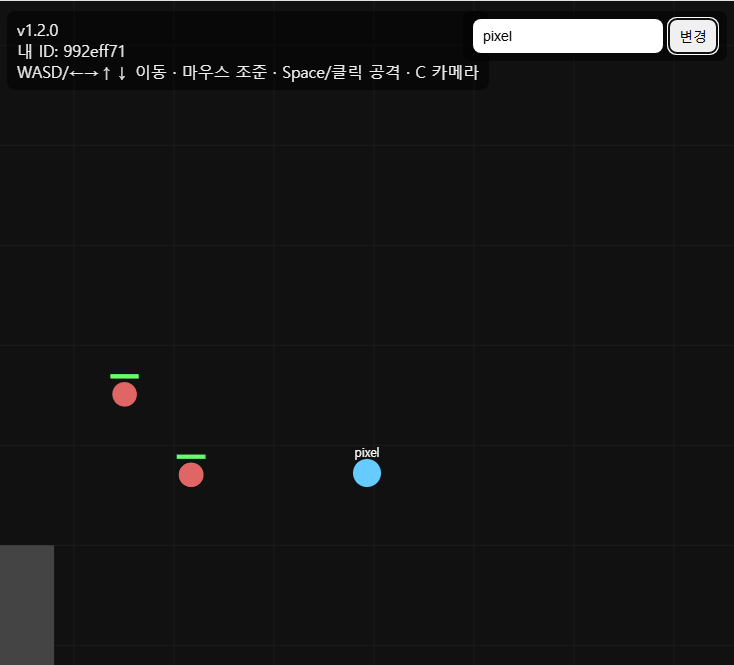Attack the red enemy nearest the player

[191, 475]
